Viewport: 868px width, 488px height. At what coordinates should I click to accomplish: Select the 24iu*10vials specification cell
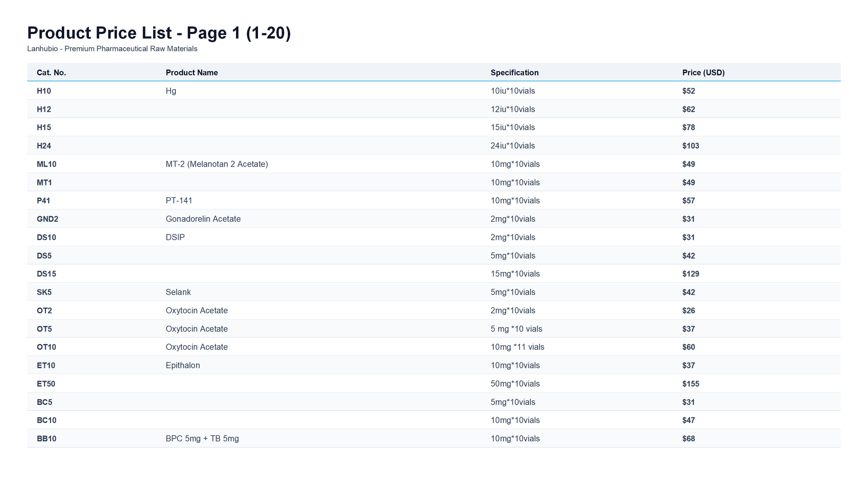(x=512, y=146)
